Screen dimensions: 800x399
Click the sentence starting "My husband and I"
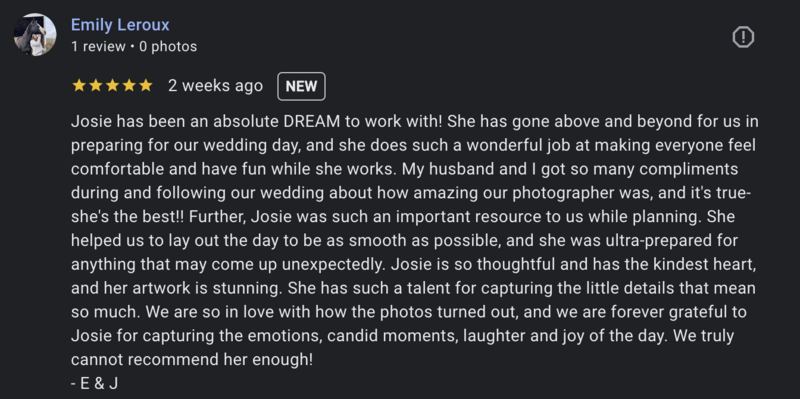click(415, 193)
